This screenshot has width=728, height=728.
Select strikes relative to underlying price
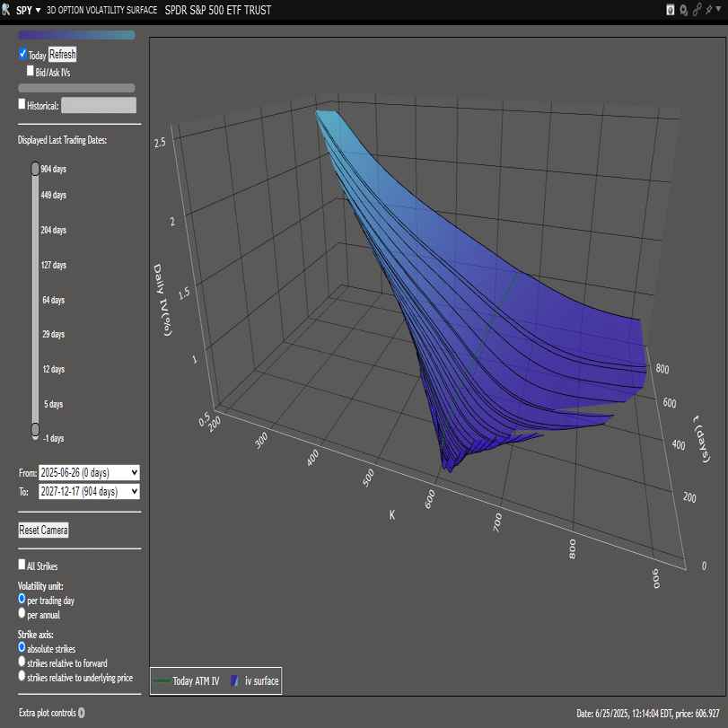tap(22, 676)
